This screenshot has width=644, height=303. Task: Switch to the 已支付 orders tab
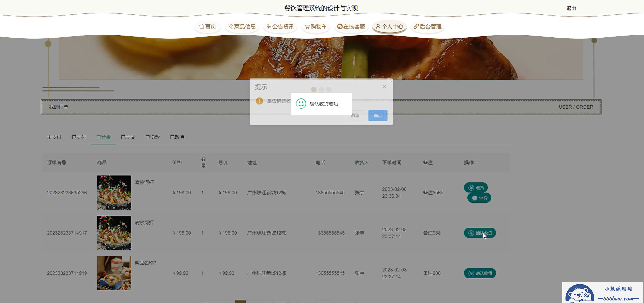79,137
